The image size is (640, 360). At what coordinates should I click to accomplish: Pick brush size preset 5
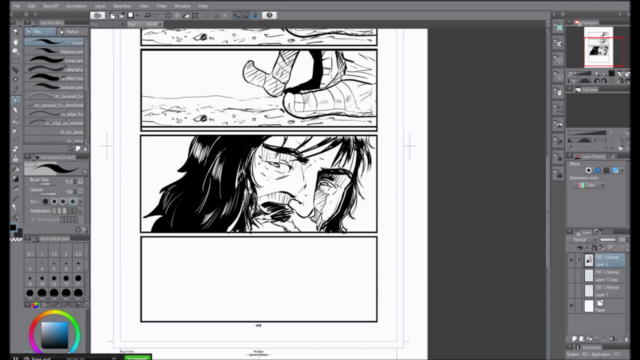pyautogui.click(x=54, y=266)
